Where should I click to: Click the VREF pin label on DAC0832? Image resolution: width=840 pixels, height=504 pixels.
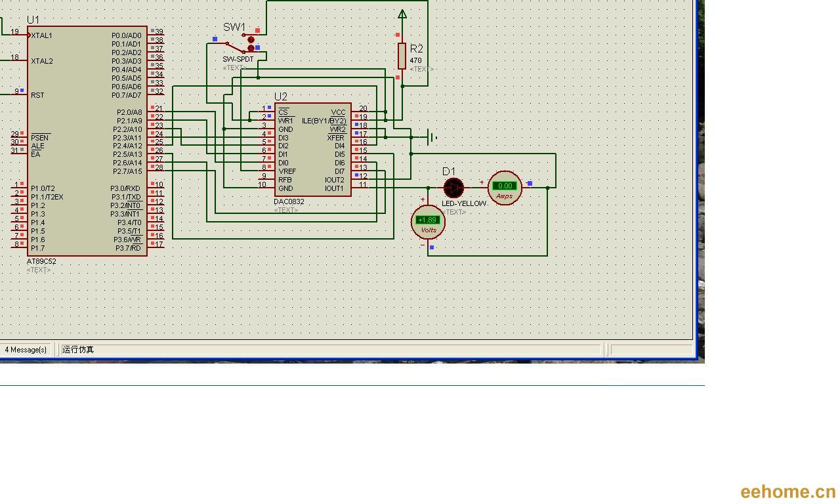coord(287,171)
